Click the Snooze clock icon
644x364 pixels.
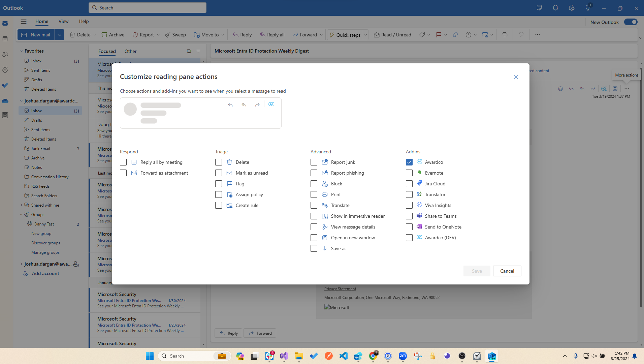468,35
